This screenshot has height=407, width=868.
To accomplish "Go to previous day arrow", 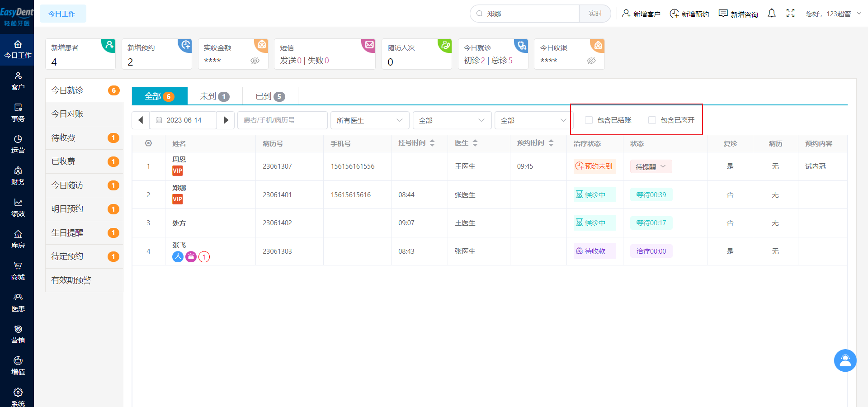I will click(141, 120).
